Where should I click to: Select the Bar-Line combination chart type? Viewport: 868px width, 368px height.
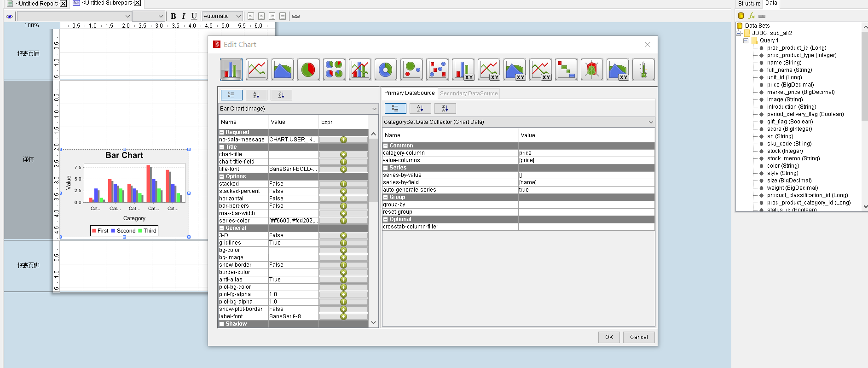coord(360,70)
